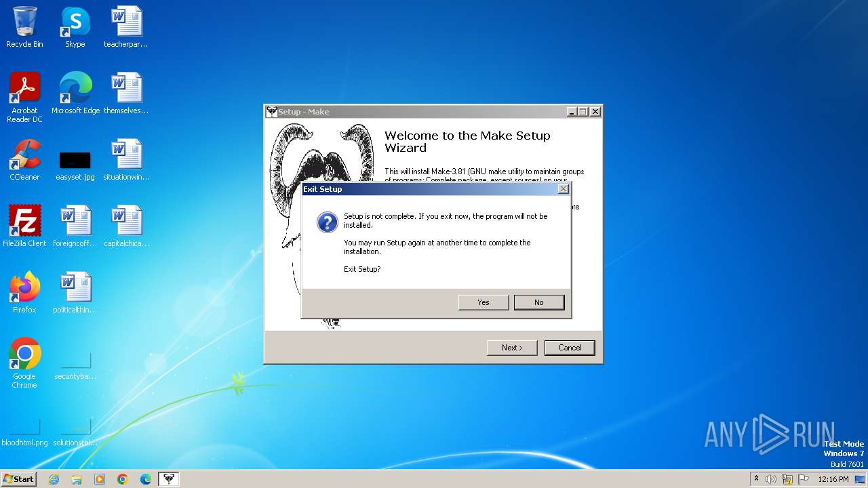
Task: Open Recycle Bin desktop icon
Action: click(24, 27)
